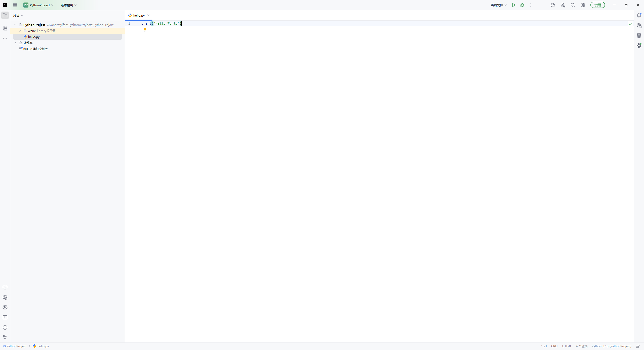
Task: Click the Python 3.13 interpreter selector
Action: coord(611,346)
